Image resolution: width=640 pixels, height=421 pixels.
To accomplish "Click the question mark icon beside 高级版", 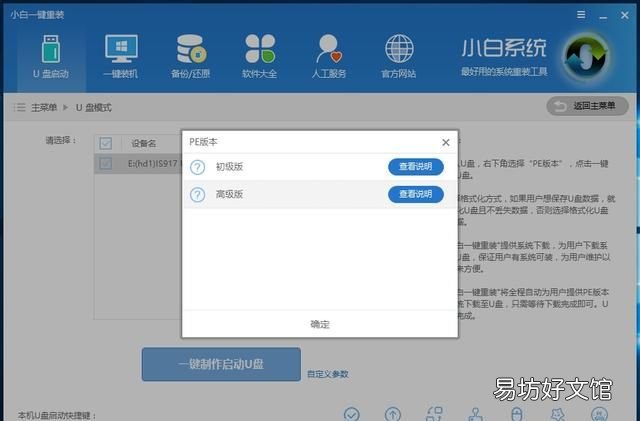I will tap(198, 195).
